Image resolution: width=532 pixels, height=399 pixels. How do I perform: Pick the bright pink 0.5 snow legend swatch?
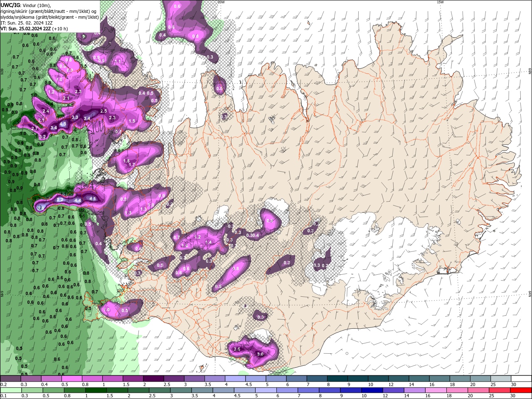click(71, 379)
